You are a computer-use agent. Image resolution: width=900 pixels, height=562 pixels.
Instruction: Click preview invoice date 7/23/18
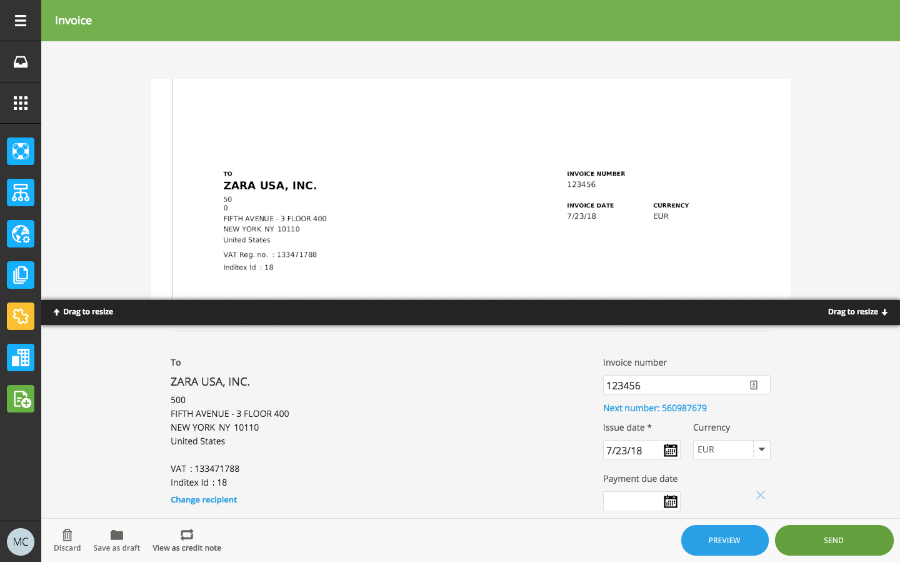(581, 216)
